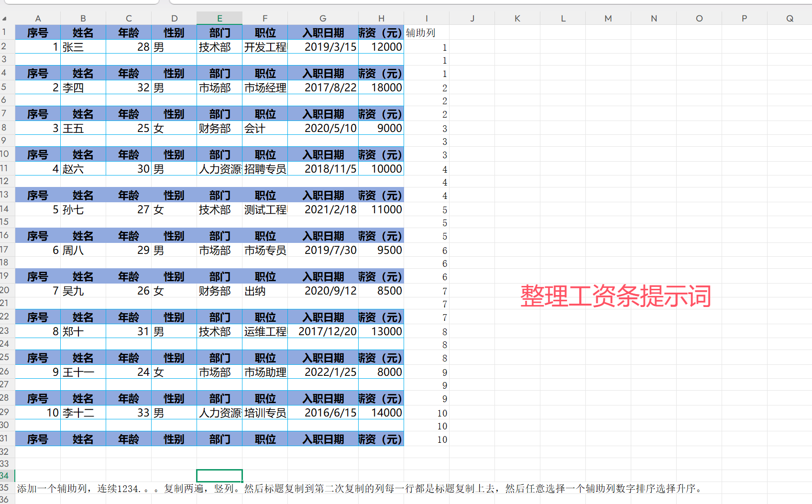The width and height of the screenshot is (812, 504).
Task: Click the 序号 header in row 1
Action: [x=38, y=33]
